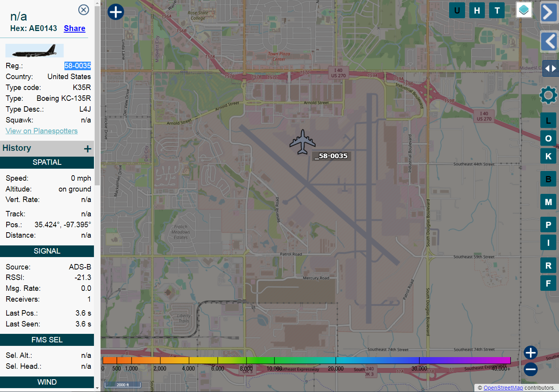559x392 pixels.
Task: Open the Share link for hex AE0143
Action: pos(75,28)
